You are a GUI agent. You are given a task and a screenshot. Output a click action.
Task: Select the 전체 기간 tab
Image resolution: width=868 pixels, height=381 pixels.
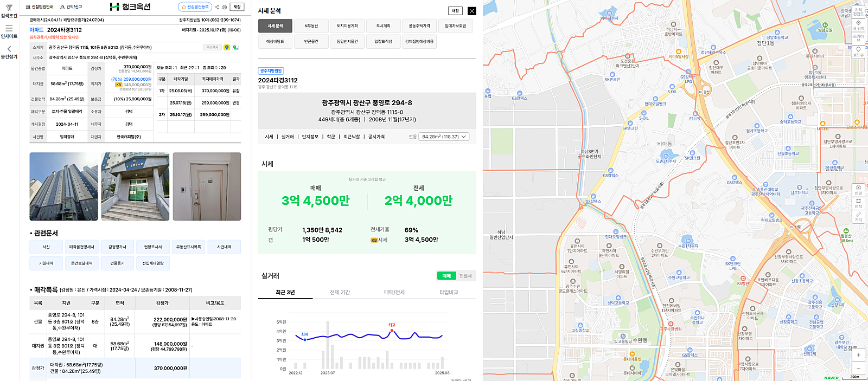(x=340, y=293)
